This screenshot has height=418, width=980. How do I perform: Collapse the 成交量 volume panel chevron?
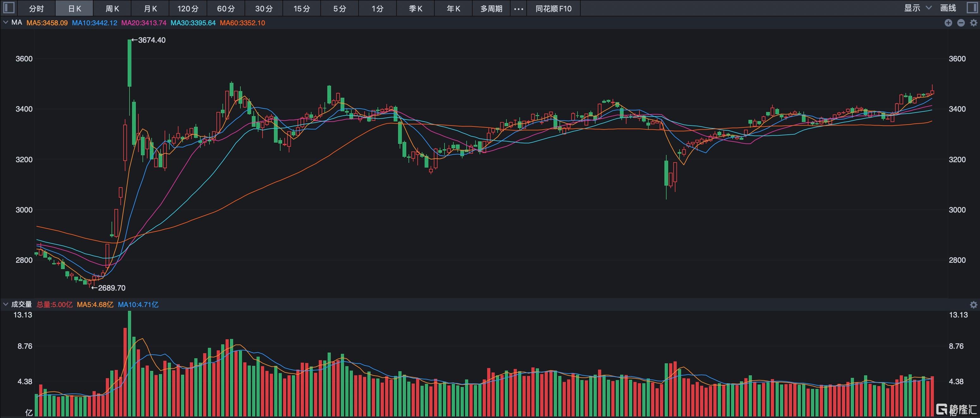click(x=5, y=304)
